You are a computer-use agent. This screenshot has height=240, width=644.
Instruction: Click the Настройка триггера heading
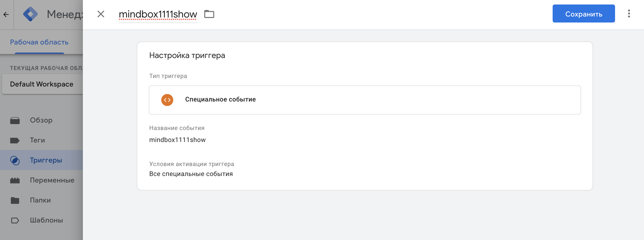tap(187, 55)
